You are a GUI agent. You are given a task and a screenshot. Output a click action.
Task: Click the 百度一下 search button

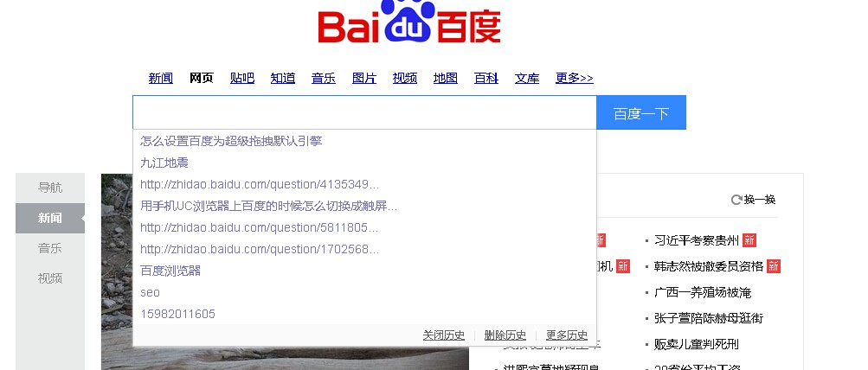pos(641,112)
